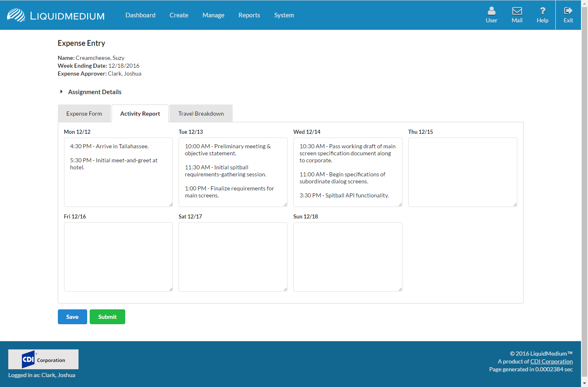
Task: Follow the CDI Corporation footer link
Action: [x=551, y=361]
